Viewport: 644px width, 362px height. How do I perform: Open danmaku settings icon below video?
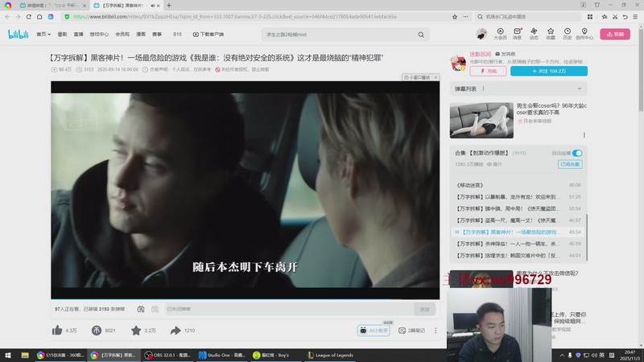[x=155, y=309]
